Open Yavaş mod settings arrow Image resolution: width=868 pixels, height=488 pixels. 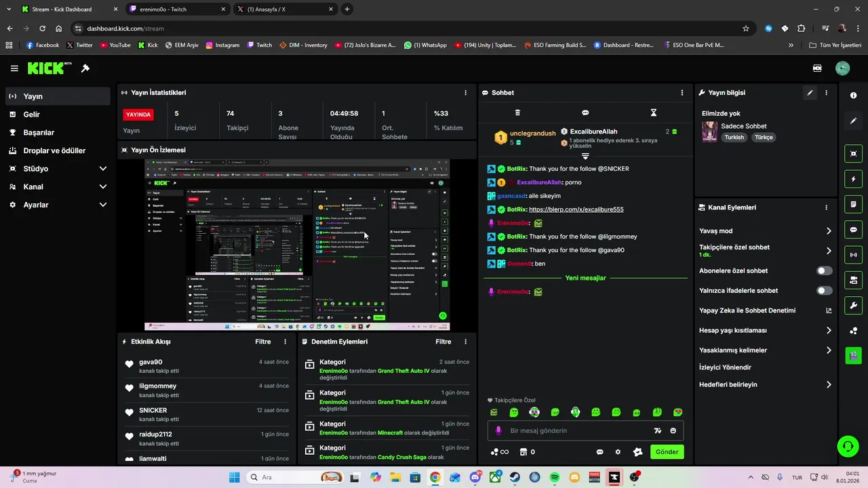point(829,231)
